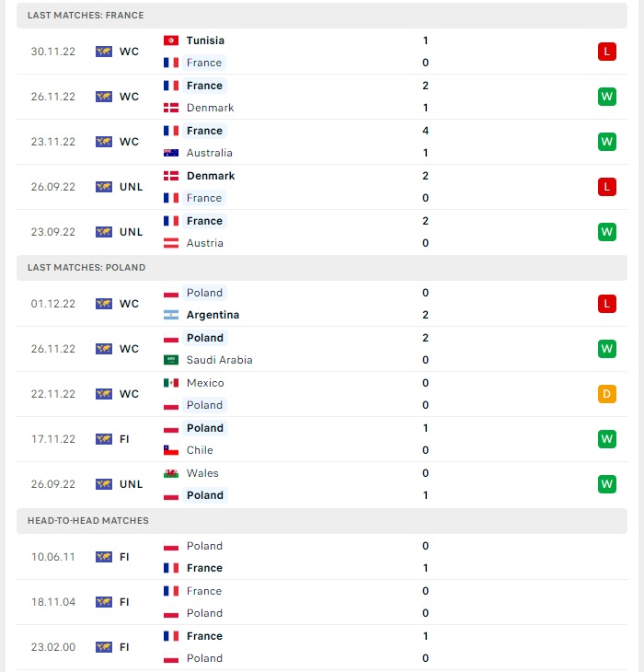Select the Last Matches: France header
Image resolution: width=644 pixels, height=672 pixels.
(x=322, y=16)
